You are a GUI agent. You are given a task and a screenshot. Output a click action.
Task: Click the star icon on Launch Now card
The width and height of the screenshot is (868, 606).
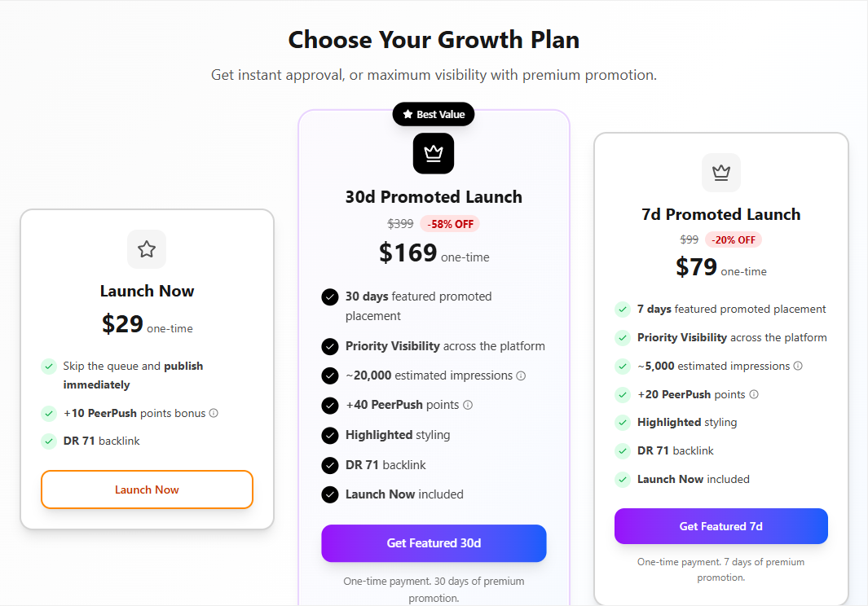[x=147, y=249]
